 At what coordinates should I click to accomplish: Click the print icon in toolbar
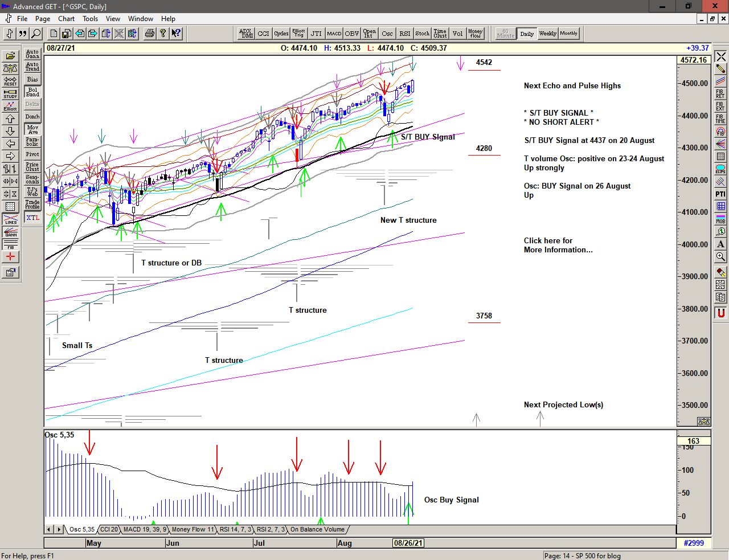[149, 34]
